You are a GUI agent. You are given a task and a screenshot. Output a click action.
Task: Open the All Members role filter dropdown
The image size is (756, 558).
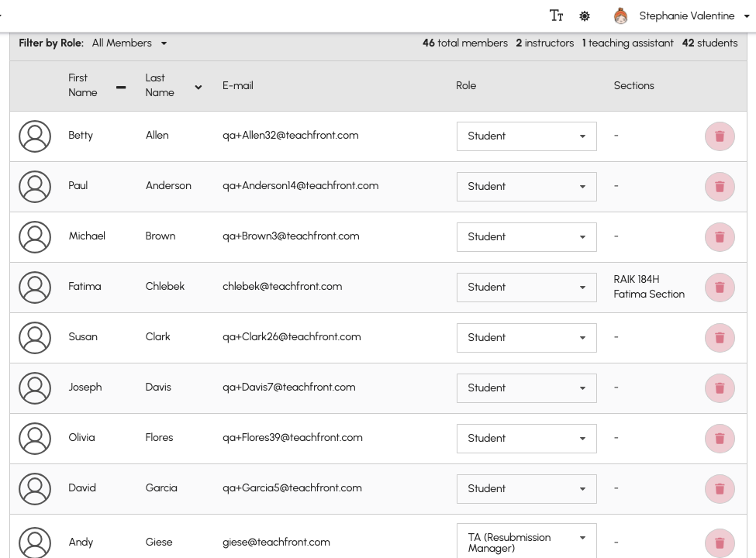point(129,43)
